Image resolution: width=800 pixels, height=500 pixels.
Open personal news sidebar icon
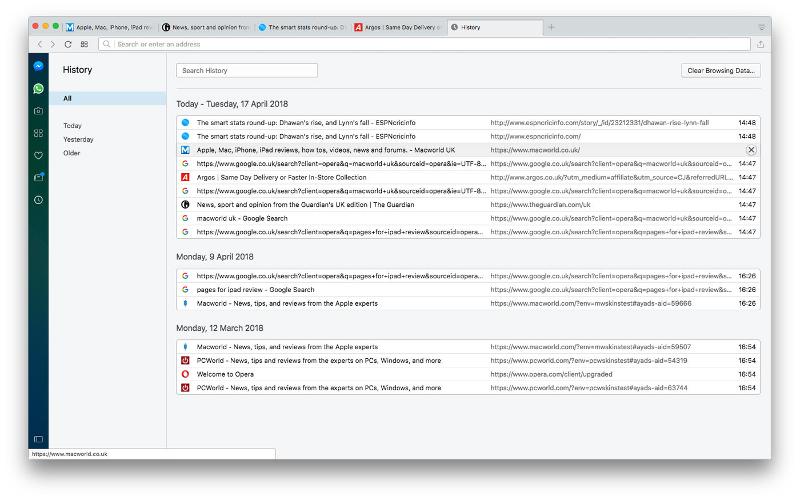coord(38,177)
